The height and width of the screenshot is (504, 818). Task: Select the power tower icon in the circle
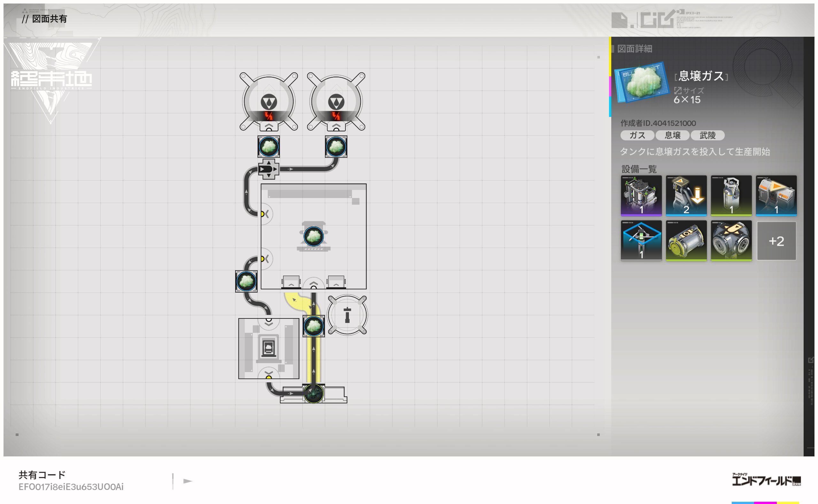[x=347, y=315]
